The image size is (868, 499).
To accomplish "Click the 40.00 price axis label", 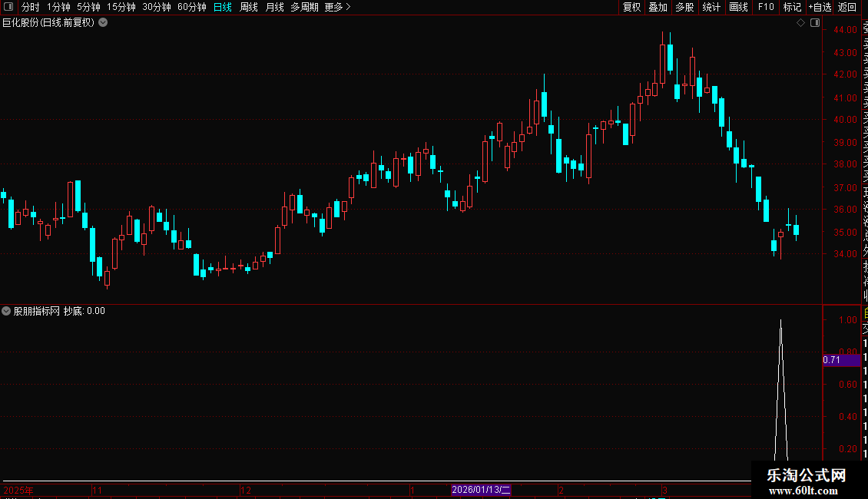I will [845, 120].
